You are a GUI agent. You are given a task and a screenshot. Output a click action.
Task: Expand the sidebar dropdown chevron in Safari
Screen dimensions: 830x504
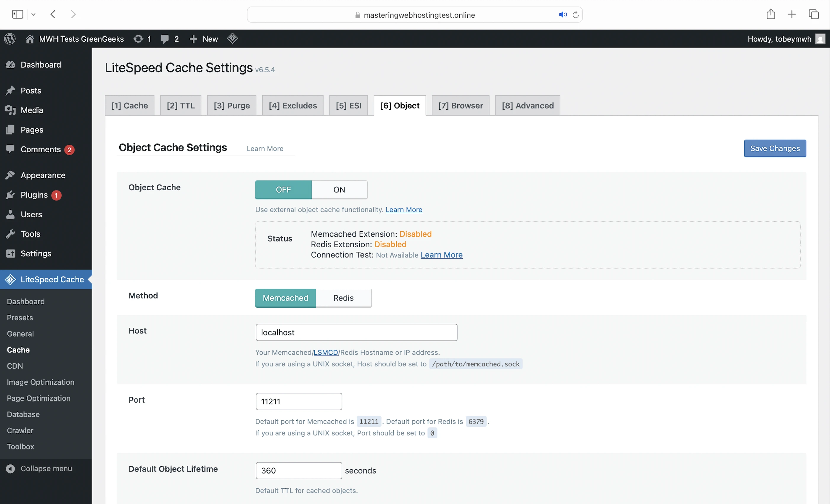pos(33,14)
